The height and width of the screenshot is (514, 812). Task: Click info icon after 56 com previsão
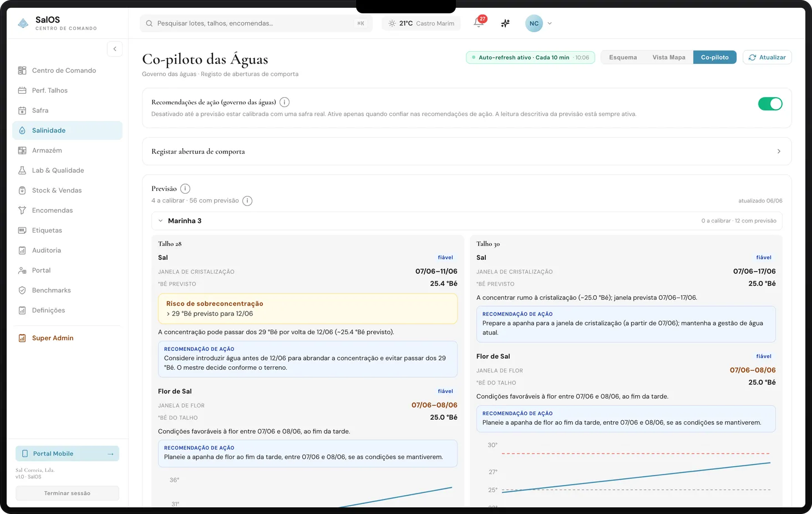coord(247,201)
